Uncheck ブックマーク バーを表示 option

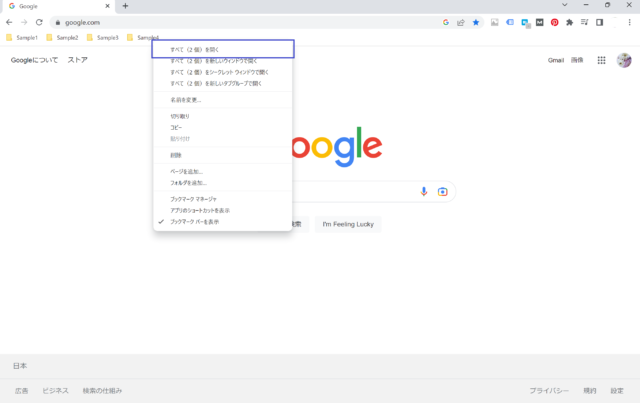(x=223, y=222)
